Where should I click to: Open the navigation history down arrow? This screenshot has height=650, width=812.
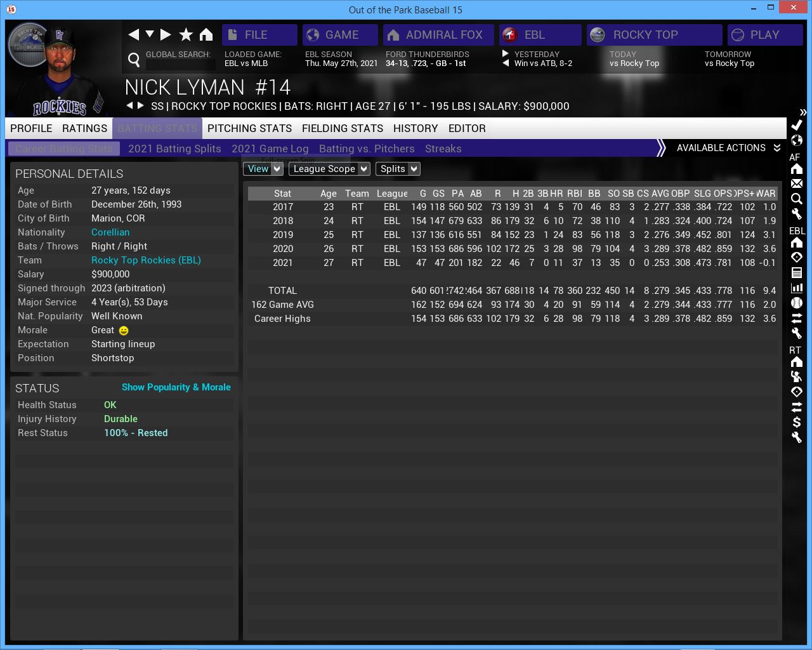point(150,34)
